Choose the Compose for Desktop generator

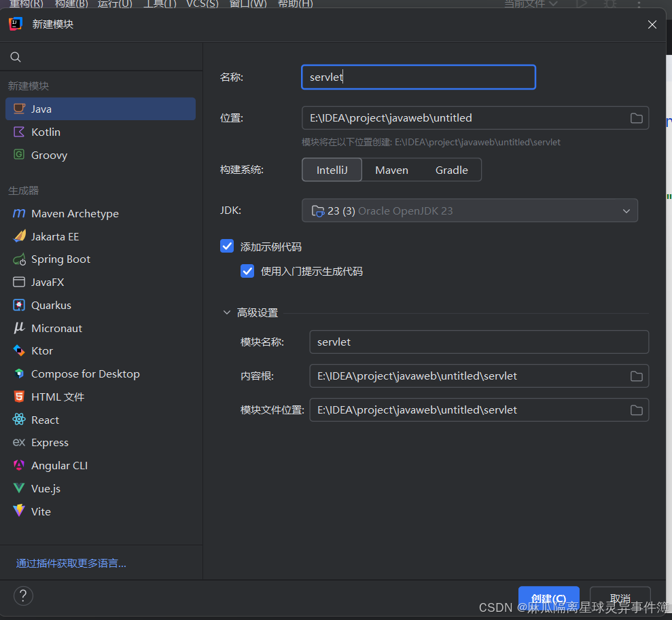pos(101,373)
